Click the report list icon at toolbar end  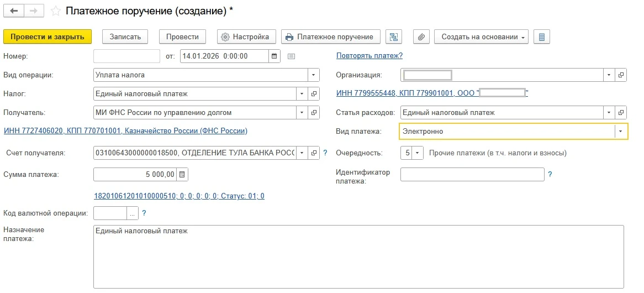tap(541, 37)
